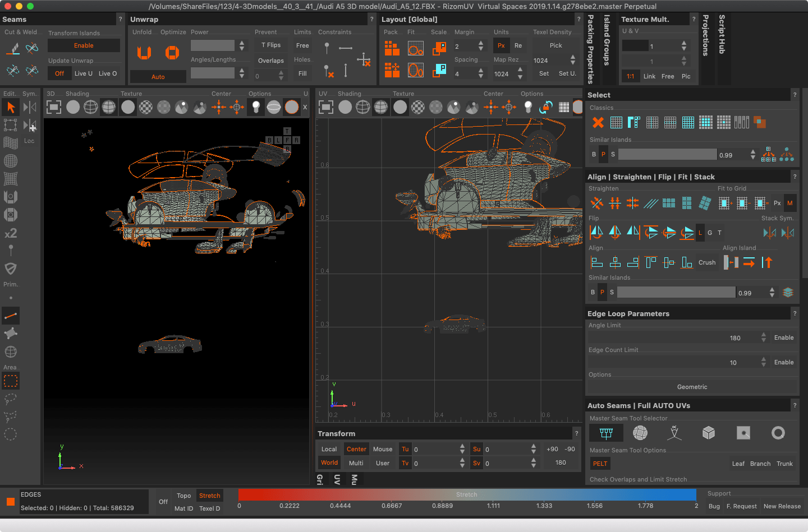Expand the Island Groups vertical panel
Viewport: 808px width, 532px height.
607,40
